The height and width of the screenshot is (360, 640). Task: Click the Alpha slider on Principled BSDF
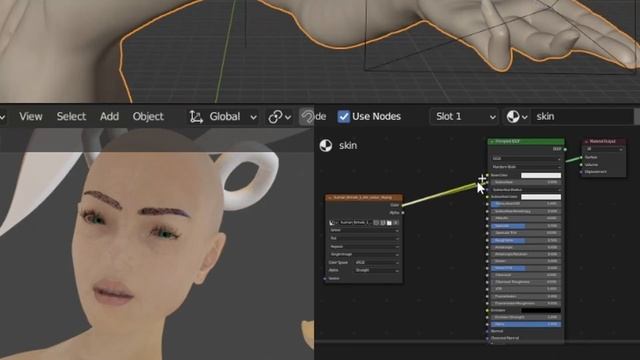tap(526, 324)
